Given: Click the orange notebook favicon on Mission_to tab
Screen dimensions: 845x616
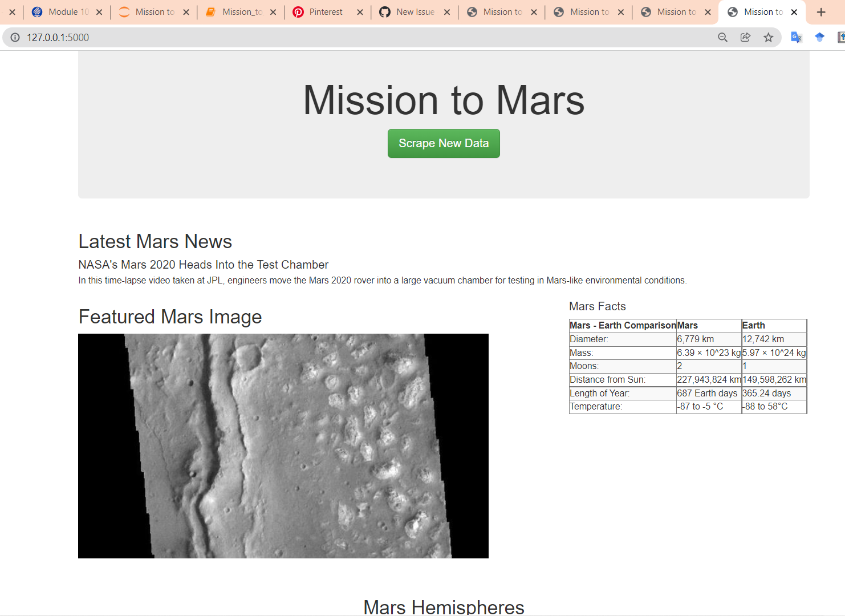Looking at the screenshot, I should pyautogui.click(x=210, y=12).
